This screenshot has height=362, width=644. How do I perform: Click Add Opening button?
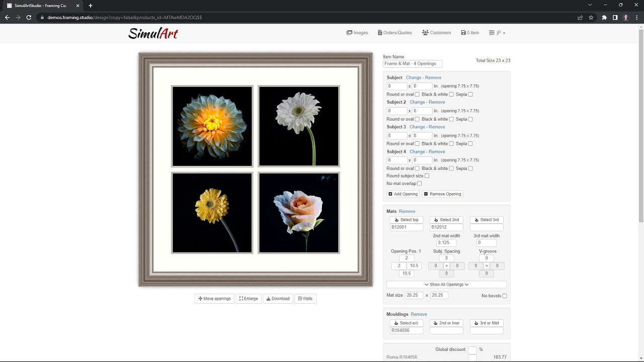(403, 194)
